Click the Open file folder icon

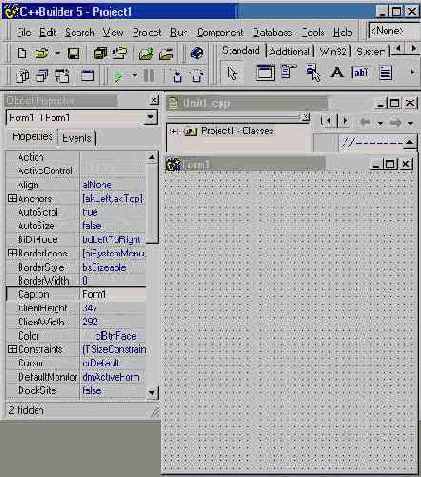coord(41,53)
